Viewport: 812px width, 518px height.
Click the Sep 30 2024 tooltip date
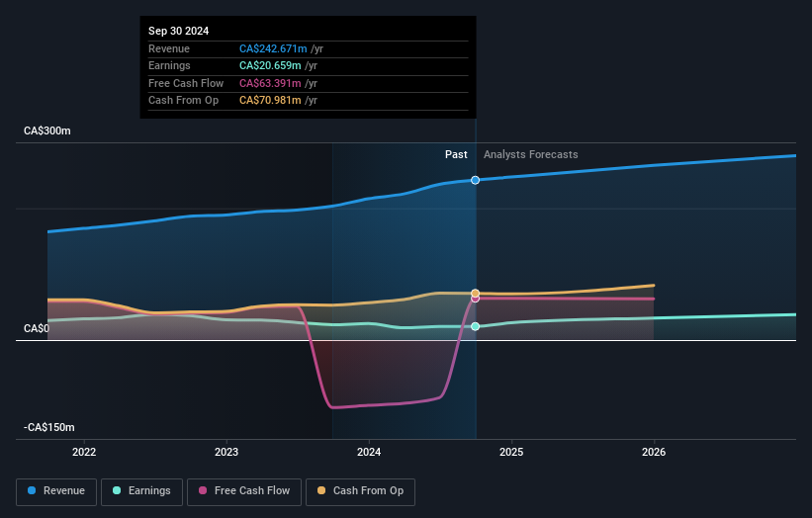[179, 31]
